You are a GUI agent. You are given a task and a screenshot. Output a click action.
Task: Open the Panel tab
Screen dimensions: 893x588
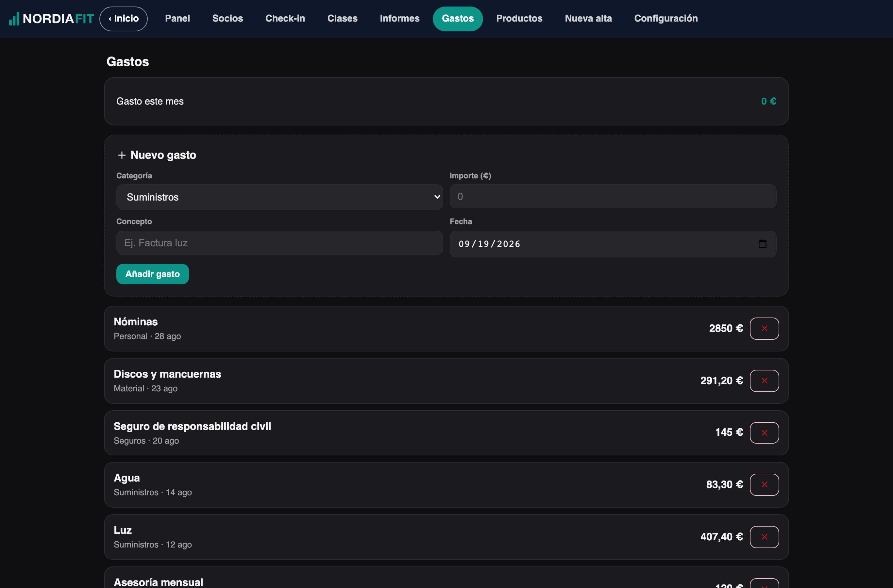click(177, 19)
